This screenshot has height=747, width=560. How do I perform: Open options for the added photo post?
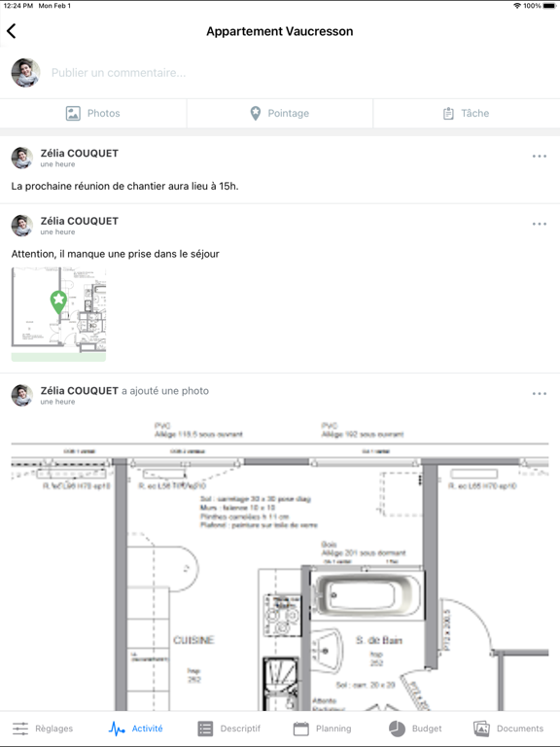[x=540, y=394]
